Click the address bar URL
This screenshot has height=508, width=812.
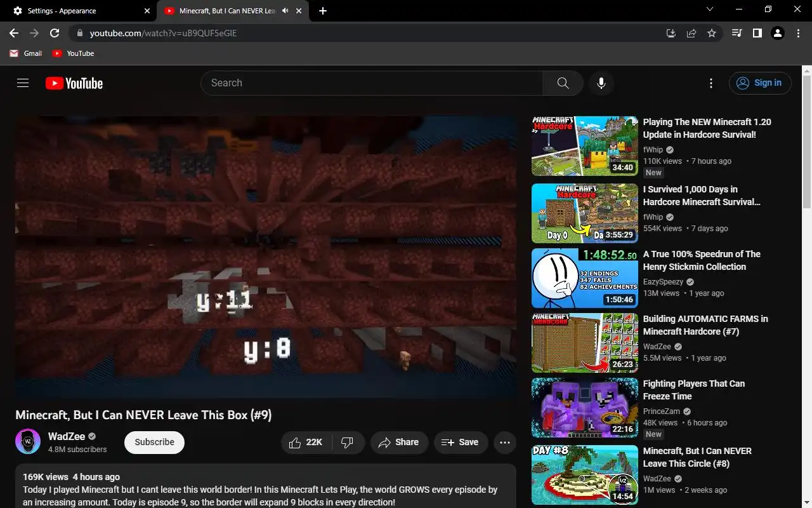click(163, 33)
